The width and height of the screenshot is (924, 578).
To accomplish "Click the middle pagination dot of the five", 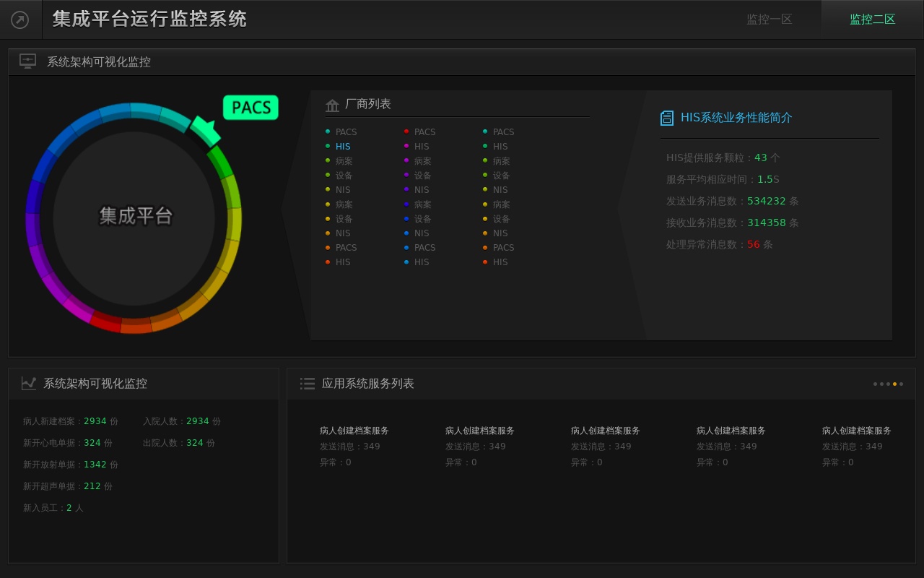I will [x=888, y=384].
